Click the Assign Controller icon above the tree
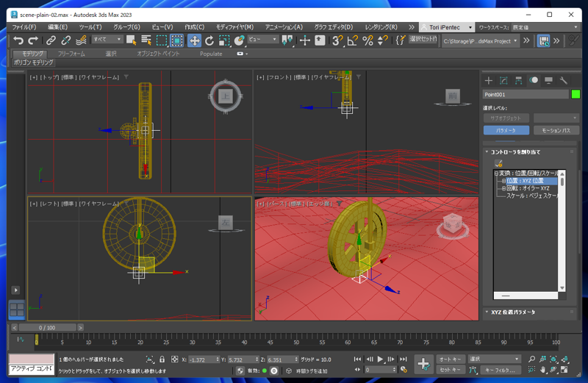Viewport: 588px width, 383px height. 498,163
